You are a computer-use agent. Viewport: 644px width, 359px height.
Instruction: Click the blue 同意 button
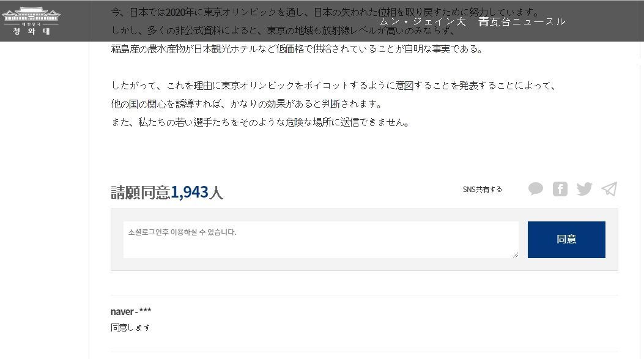(566, 240)
